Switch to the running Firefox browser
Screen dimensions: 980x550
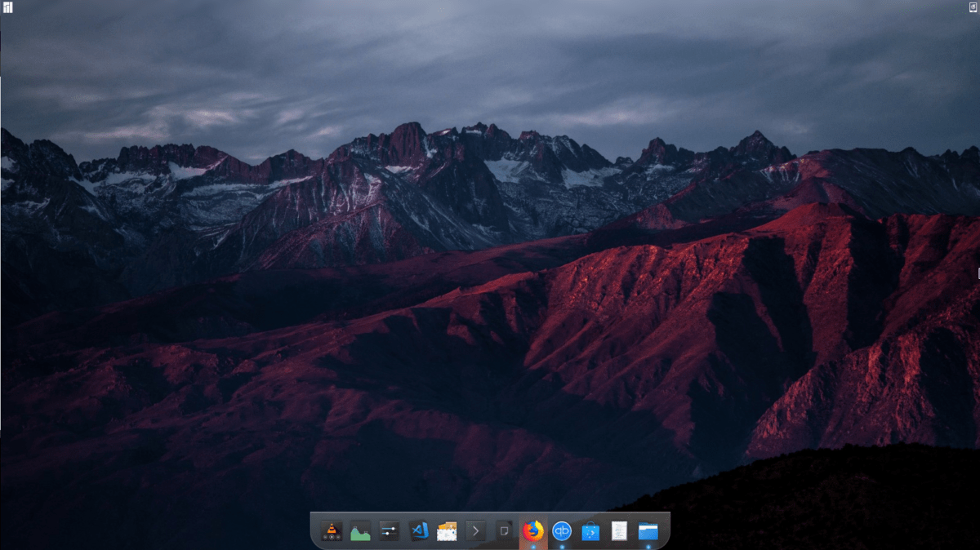[533, 530]
